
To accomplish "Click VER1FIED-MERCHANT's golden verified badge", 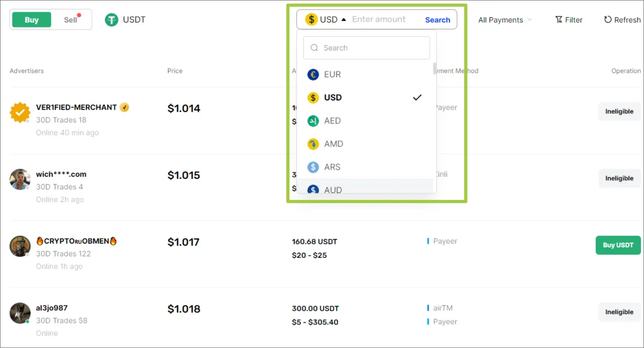I will [124, 107].
